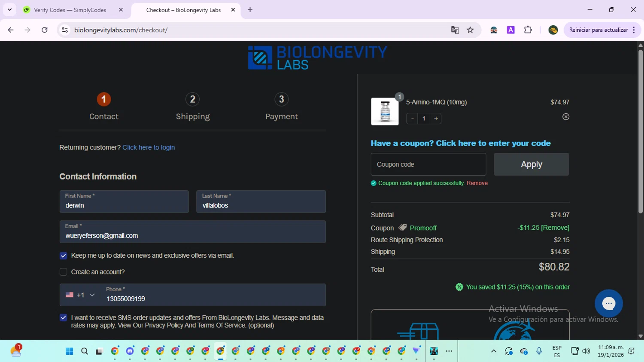Check the Create an account box
The image size is (644, 362).
(x=63, y=272)
